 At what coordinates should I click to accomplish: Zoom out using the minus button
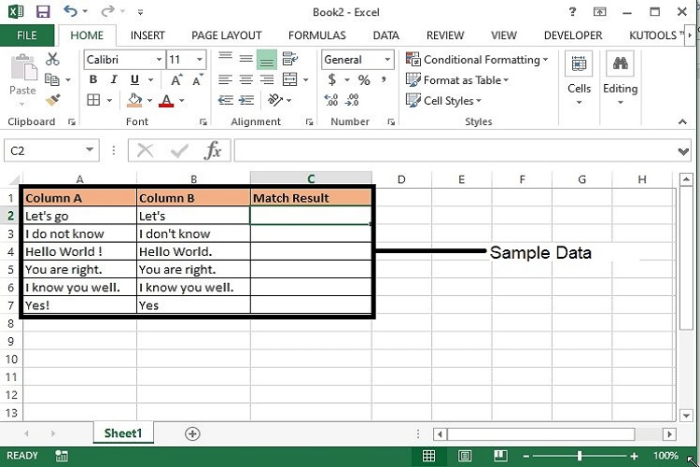point(526,456)
